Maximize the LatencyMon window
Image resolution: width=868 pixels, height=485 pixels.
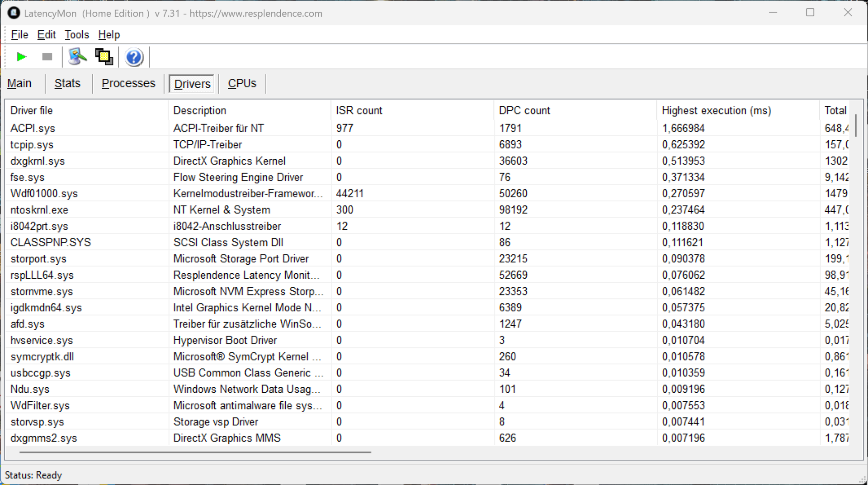810,13
